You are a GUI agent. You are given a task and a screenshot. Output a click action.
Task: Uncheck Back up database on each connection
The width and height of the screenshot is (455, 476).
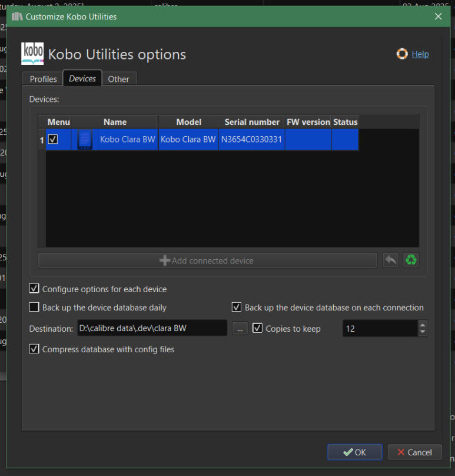pyautogui.click(x=237, y=308)
